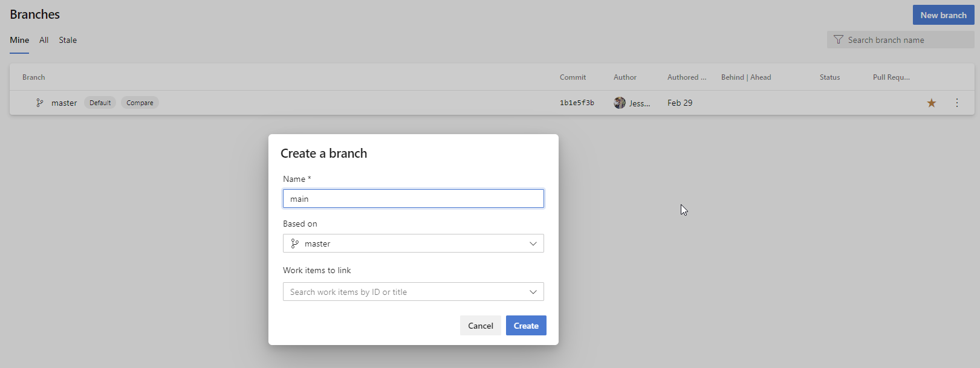Click the Author column header
Image resolution: width=980 pixels, height=368 pixels.
pos(625,77)
